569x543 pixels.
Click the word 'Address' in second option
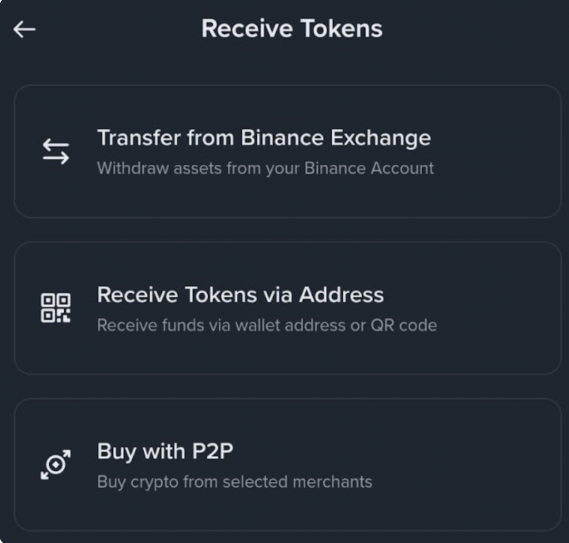click(341, 294)
